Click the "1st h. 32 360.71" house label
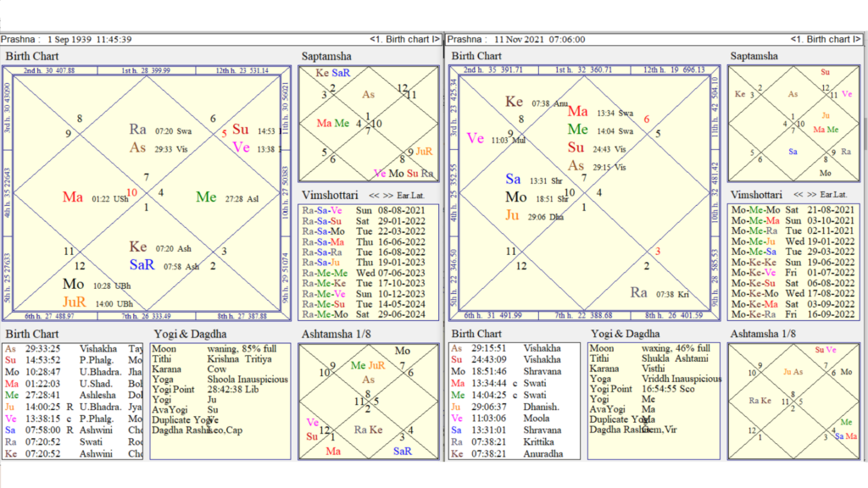 point(583,69)
